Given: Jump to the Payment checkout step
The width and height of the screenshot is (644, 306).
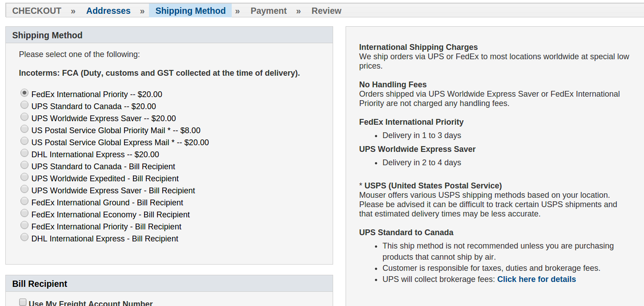Looking at the screenshot, I should (x=269, y=11).
